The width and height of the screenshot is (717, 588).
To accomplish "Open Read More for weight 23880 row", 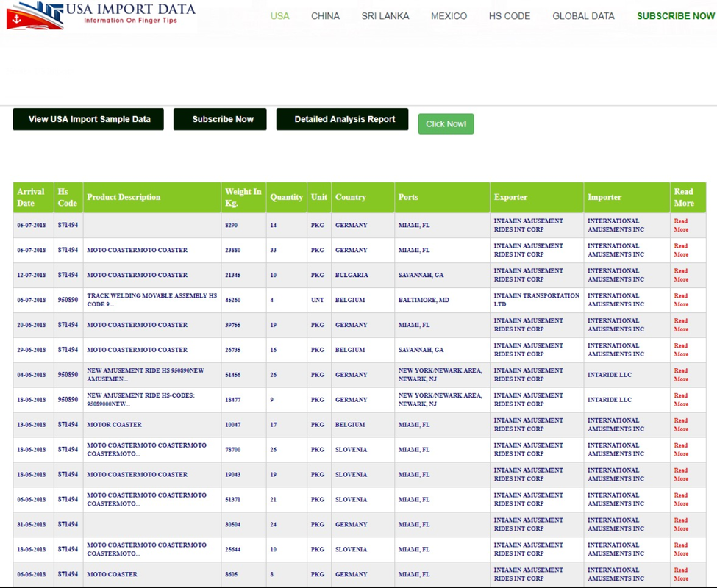I will coord(681,250).
